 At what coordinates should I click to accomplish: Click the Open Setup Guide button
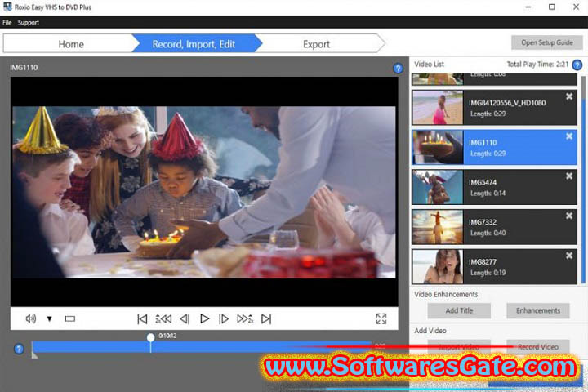546,42
